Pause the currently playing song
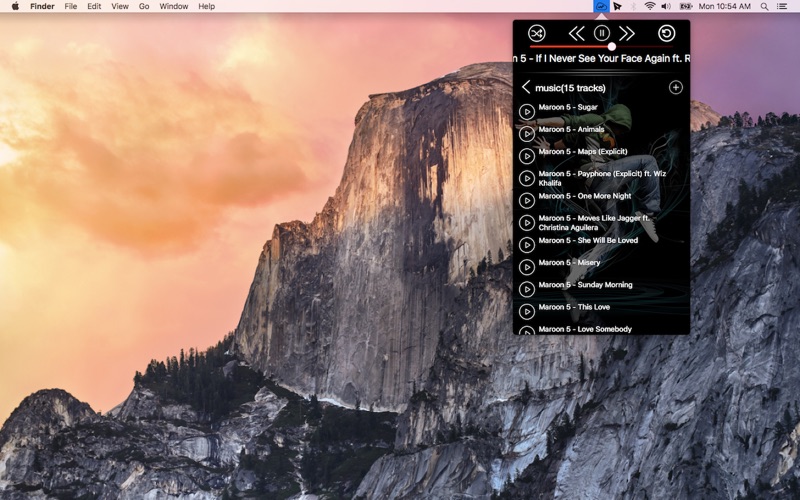Screen dimensions: 800x500 [x=602, y=33]
